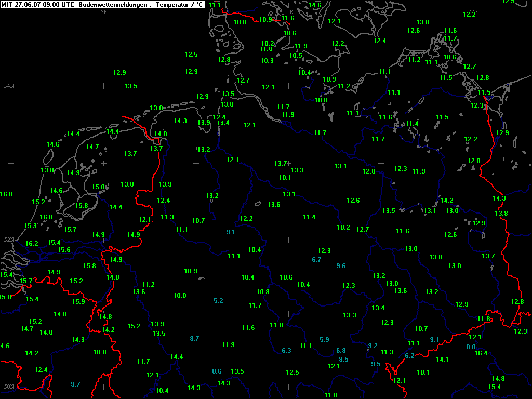This screenshot has width=532, height=399.
Task: Click the 8.0 cyan temperature reading
Action: (471, 347)
